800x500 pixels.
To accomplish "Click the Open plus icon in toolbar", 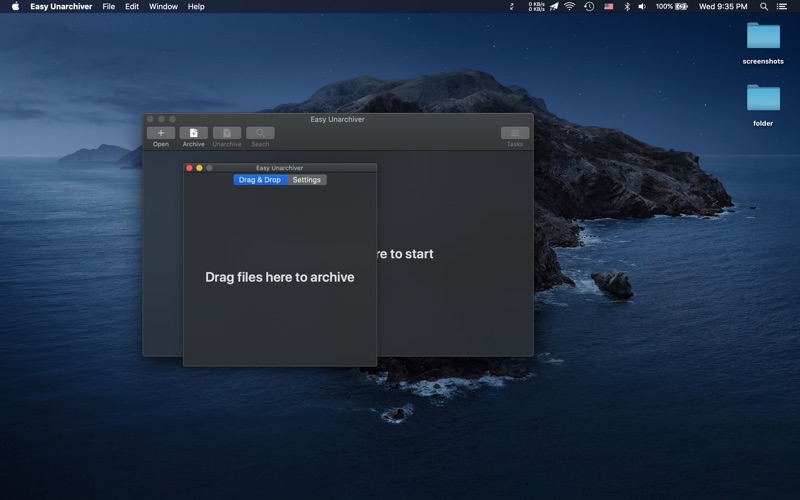I will pos(161,133).
